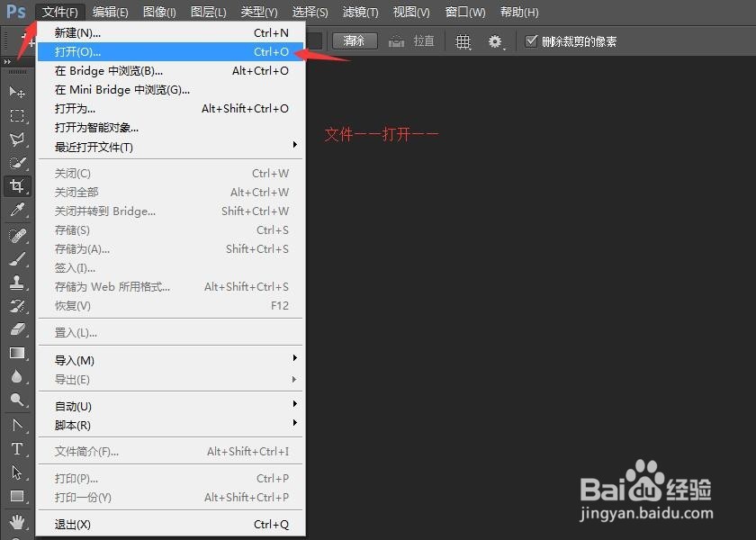The width and height of the screenshot is (756, 540).
Task: Select the Quick Selection tool
Action: point(18,163)
